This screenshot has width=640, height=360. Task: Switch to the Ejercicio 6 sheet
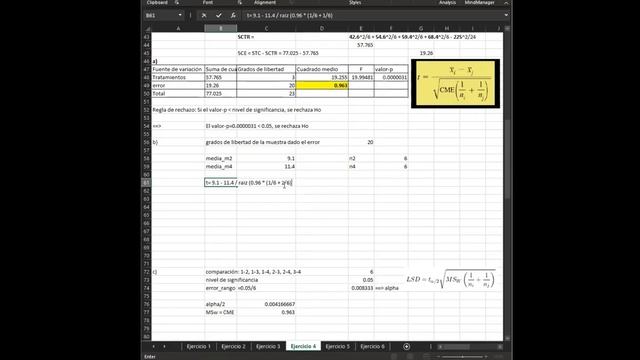tap(373, 347)
